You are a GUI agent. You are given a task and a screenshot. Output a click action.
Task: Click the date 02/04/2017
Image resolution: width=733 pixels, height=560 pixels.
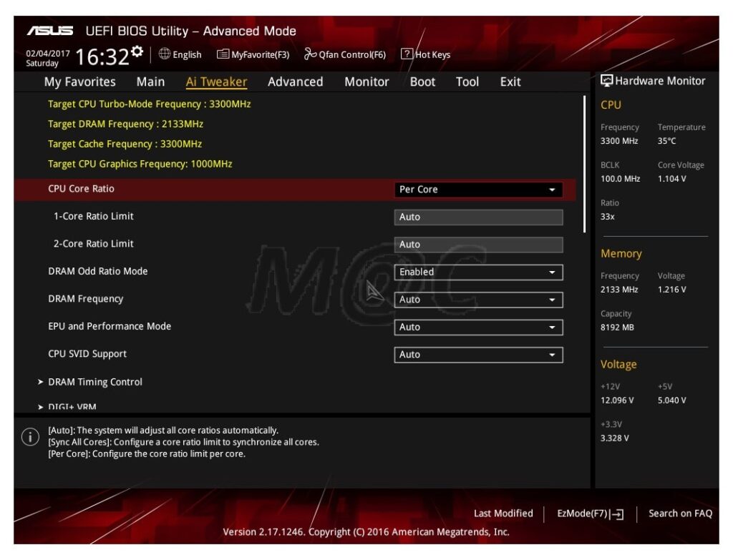pyautogui.click(x=47, y=53)
